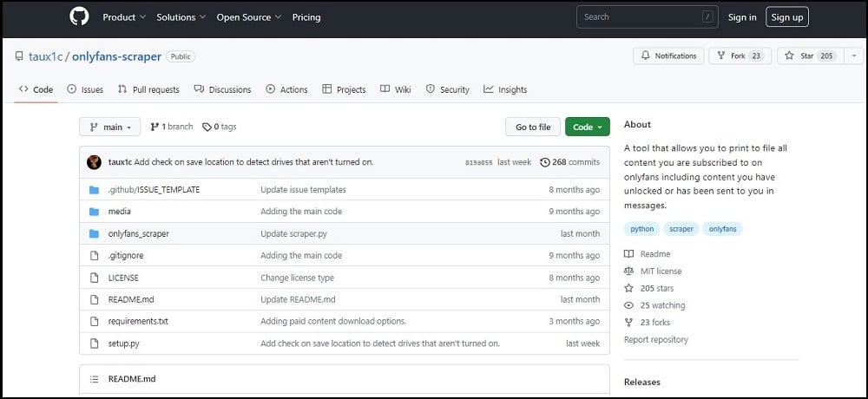The height and width of the screenshot is (399, 868).
Task: Click 'Adding paid content download options.' message
Action: [x=333, y=321]
